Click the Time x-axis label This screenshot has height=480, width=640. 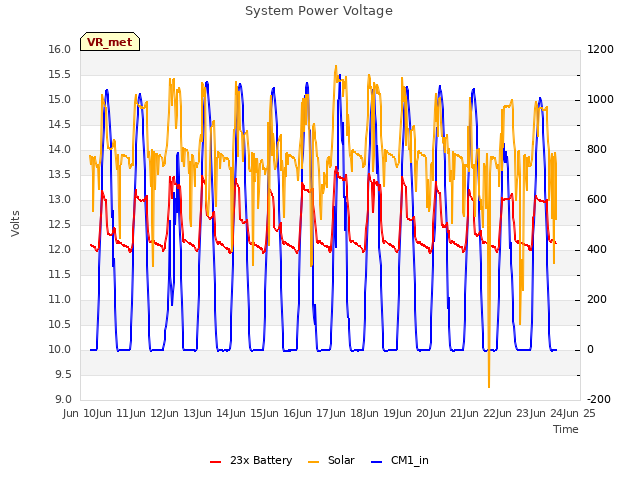[566, 429]
